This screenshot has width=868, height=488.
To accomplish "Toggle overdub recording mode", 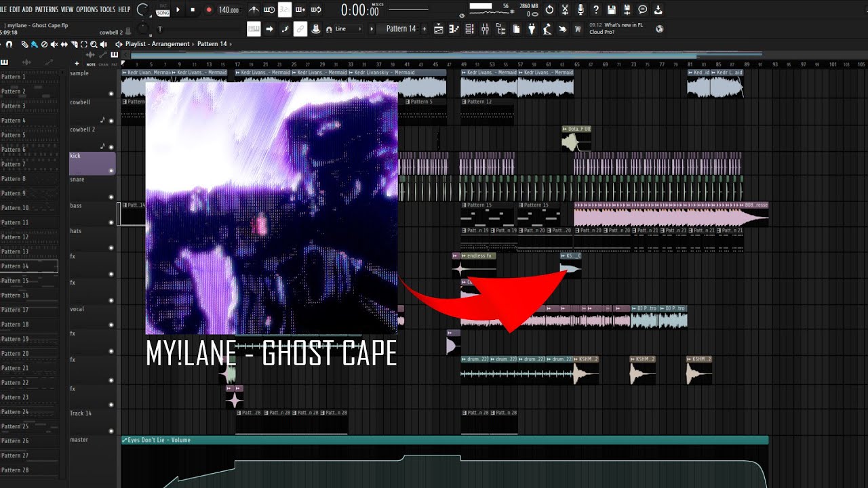I will coord(300,9).
